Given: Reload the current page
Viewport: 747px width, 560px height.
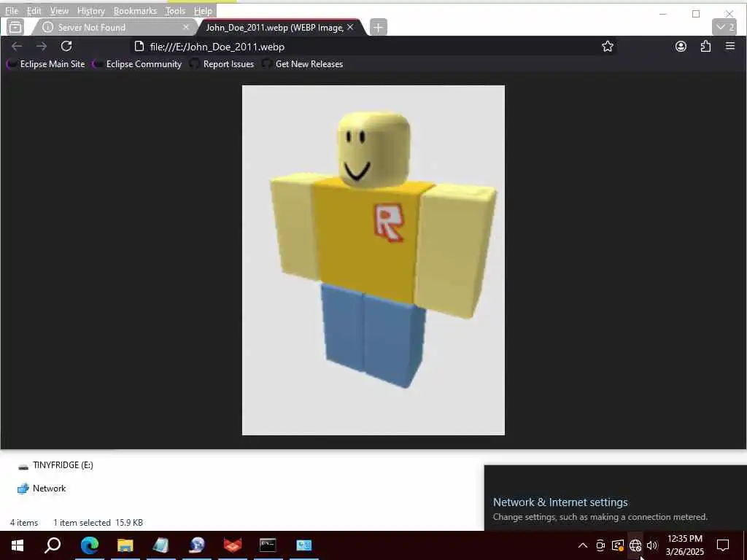Looking at the screenshot, I should coord(66,46).
